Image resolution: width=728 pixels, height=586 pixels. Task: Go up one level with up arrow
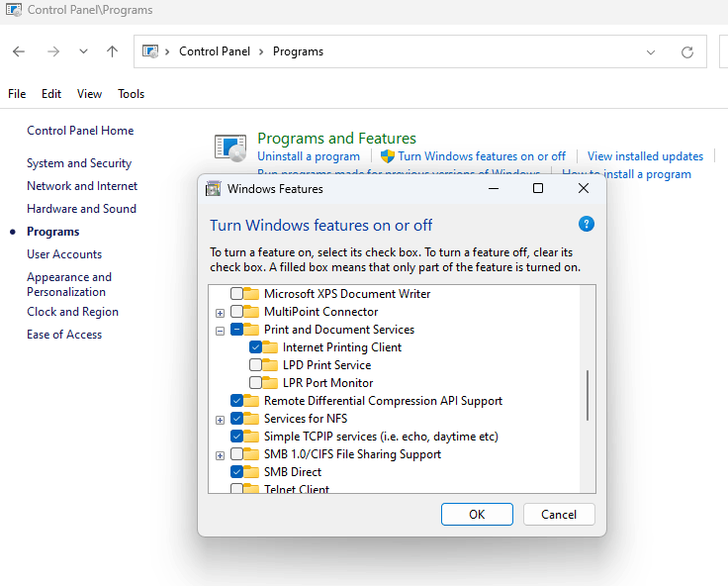point(112,51)
